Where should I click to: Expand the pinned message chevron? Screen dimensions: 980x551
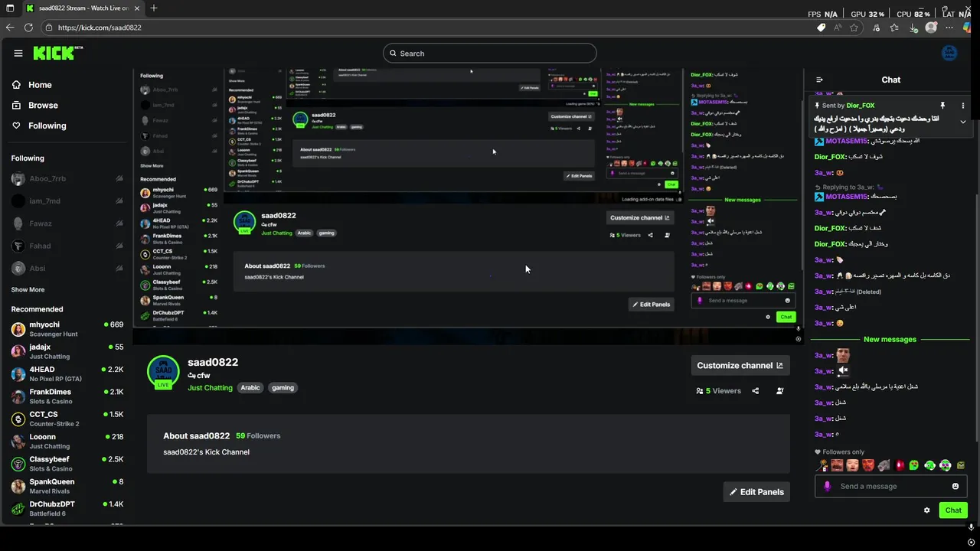pyautogui.click(x=962, y=122)
